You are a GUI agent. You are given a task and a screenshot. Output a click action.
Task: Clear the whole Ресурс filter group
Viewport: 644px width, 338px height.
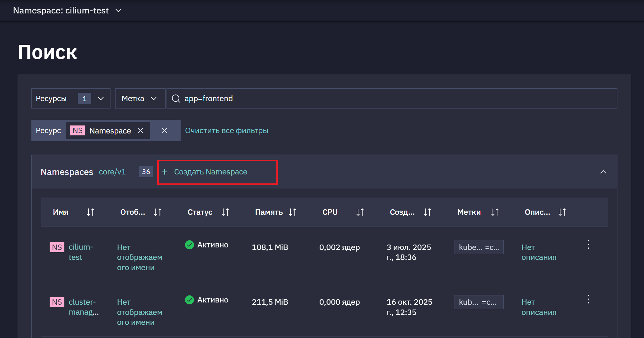tap(164, 131)
